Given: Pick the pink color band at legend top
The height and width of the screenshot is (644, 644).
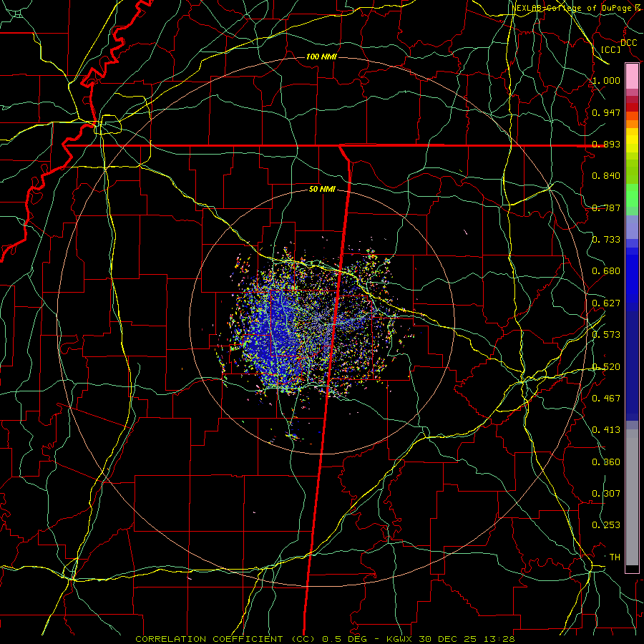Looking at the screenshot, I should click(x=632, y=77).
